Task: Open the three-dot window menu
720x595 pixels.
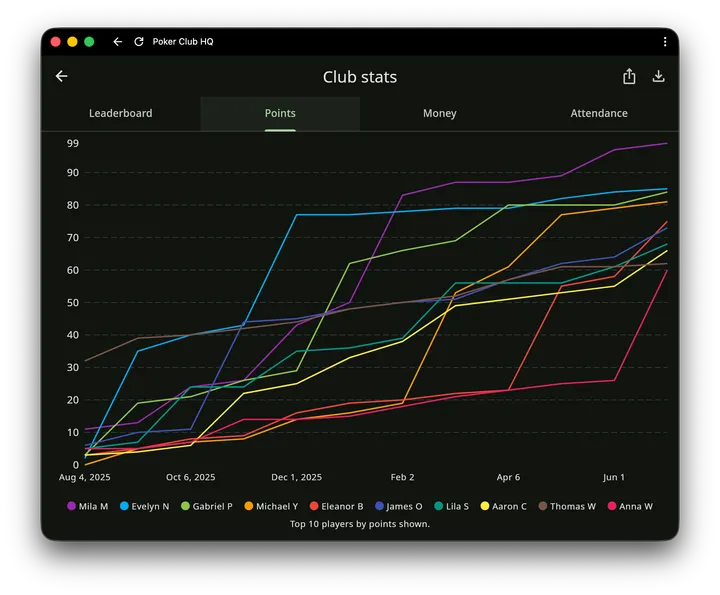Action: click(x=665, y=42)
